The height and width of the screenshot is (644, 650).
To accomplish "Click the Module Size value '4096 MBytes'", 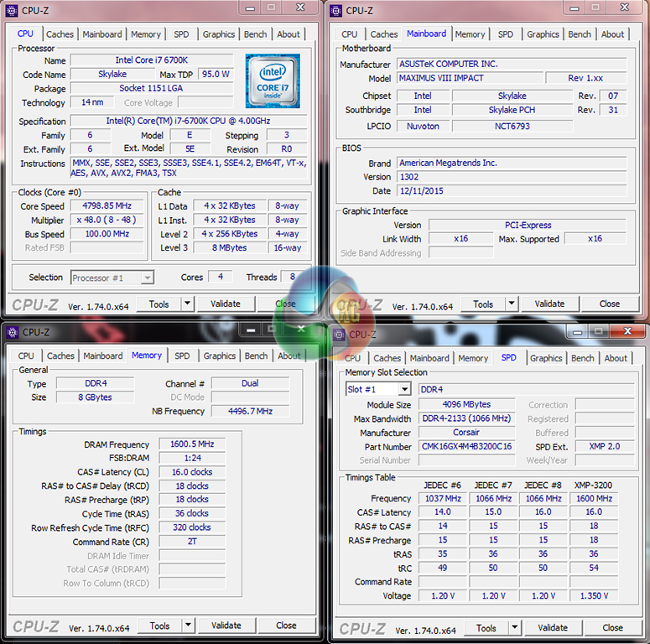I will [x=467, y=404].
